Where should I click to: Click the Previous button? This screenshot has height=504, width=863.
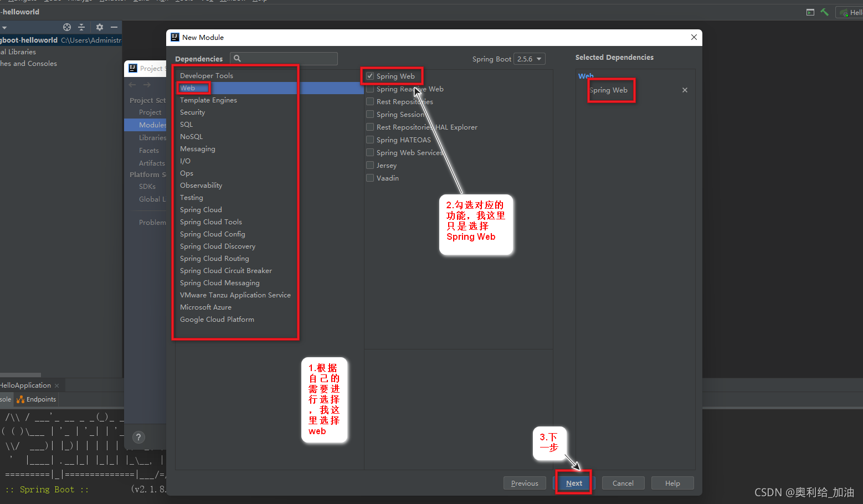pyautogui.click(x=525, y=483)
